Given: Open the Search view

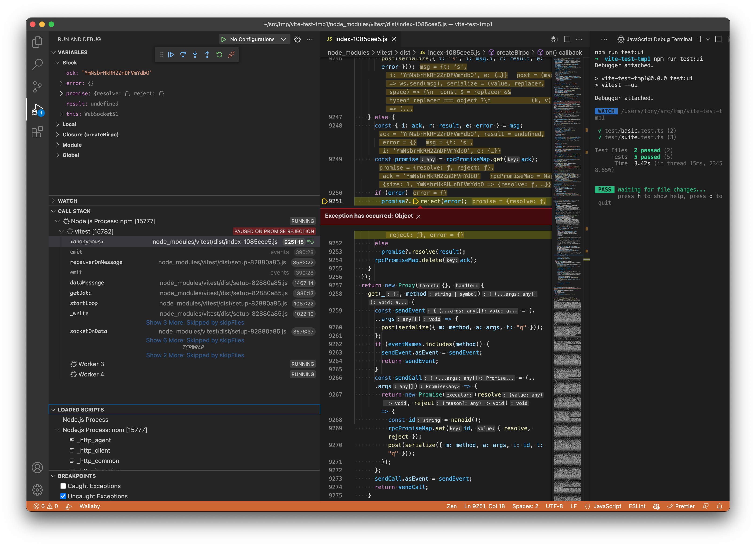Looking at the screenshot, I should click(x=37, y=64).
